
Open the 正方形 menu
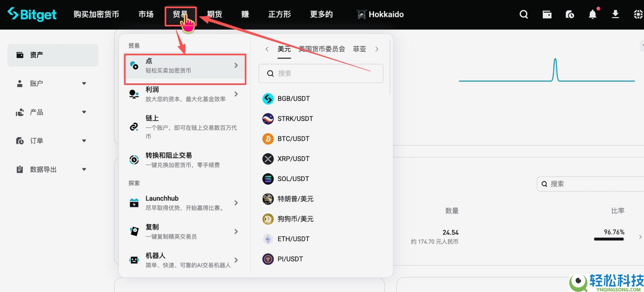coord(280,15)
